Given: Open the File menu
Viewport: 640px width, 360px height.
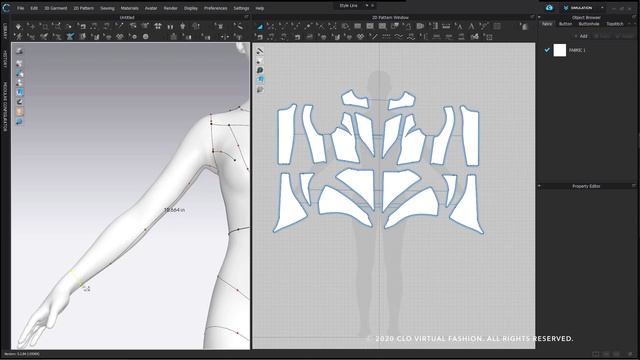Looking at the screenshot, I should coord(20,8).
